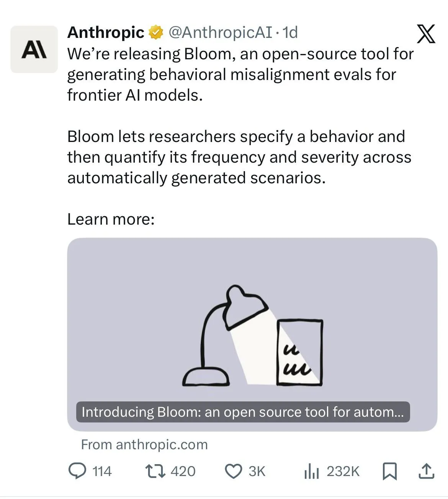The height and width of the screenshot is (499, 448).
Task: Click the Anthropic profile avatar
Action: [x=34, y=49]
